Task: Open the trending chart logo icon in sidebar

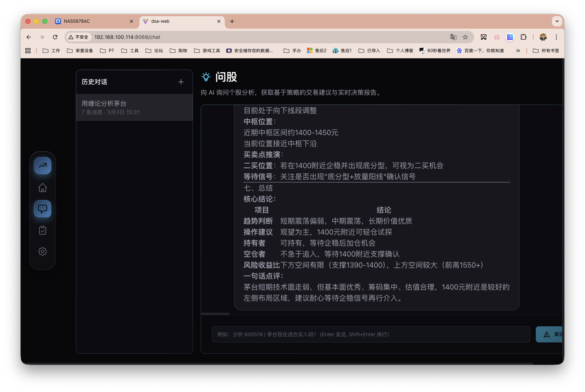Action: click(x=43, y=166)
